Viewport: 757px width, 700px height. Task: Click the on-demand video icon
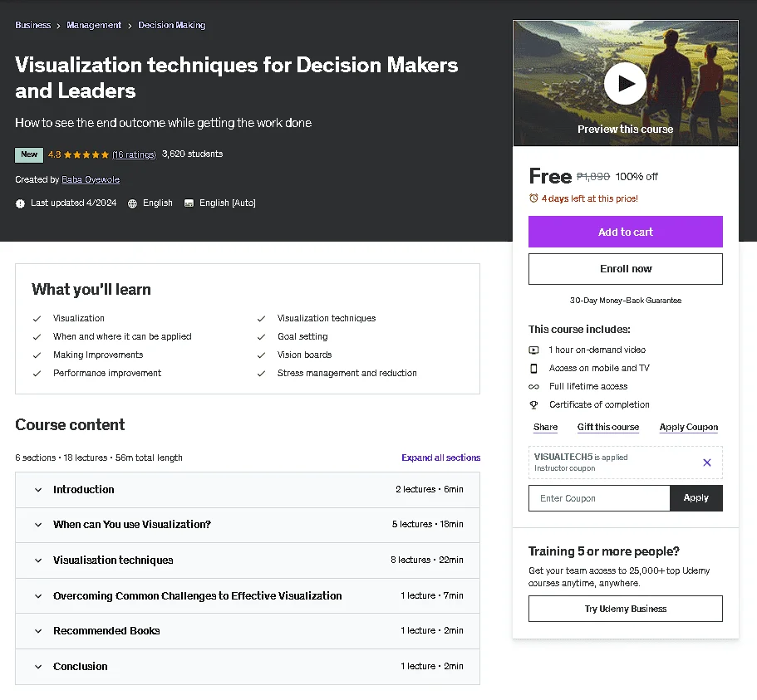pyautogui.click(x=533, y=350)
